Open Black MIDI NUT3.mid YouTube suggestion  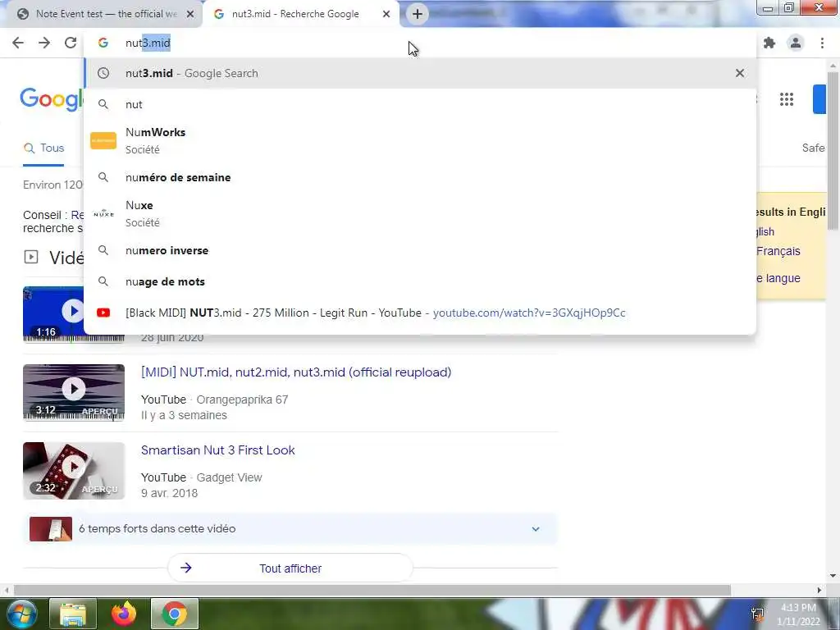(x=420, y=313)
